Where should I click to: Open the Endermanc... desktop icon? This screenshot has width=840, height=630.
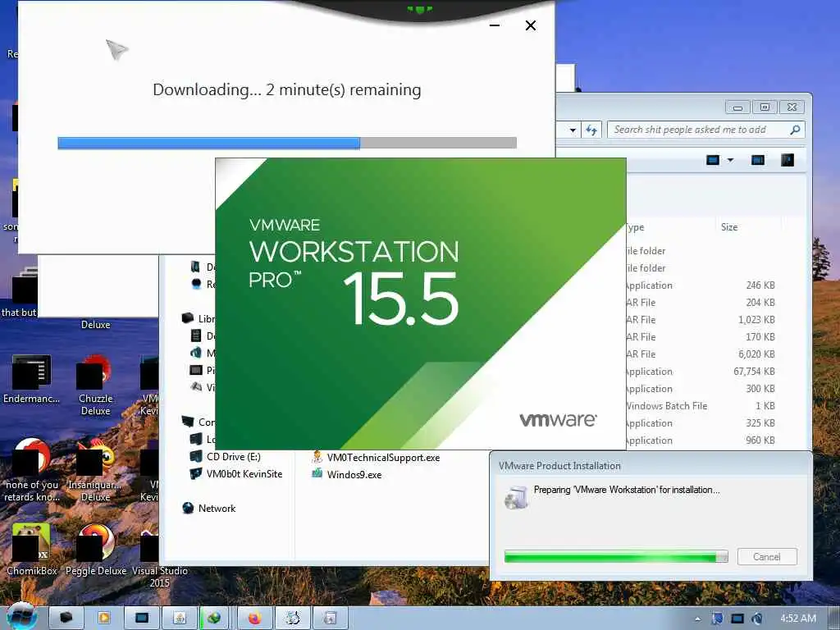31,377
